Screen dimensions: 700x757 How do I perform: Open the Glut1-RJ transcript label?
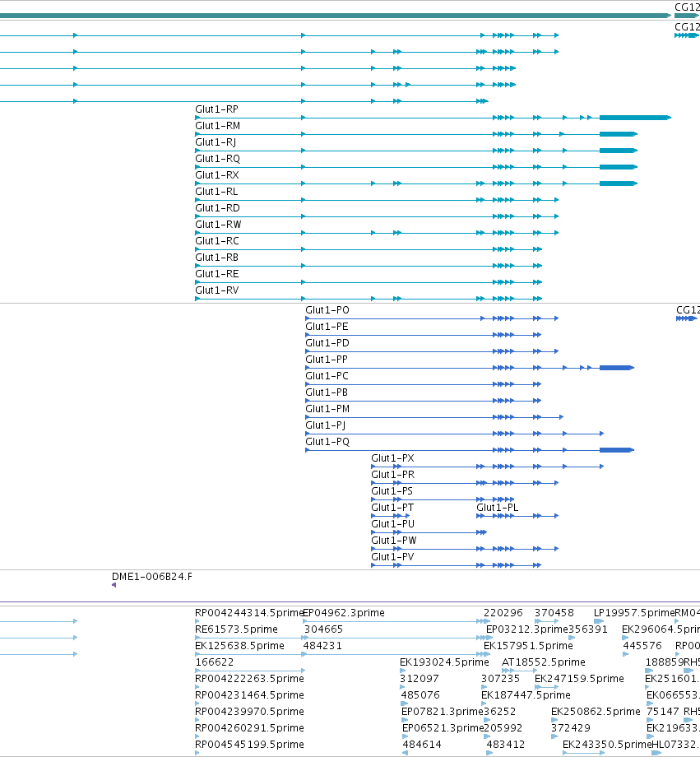click(216, 142)
